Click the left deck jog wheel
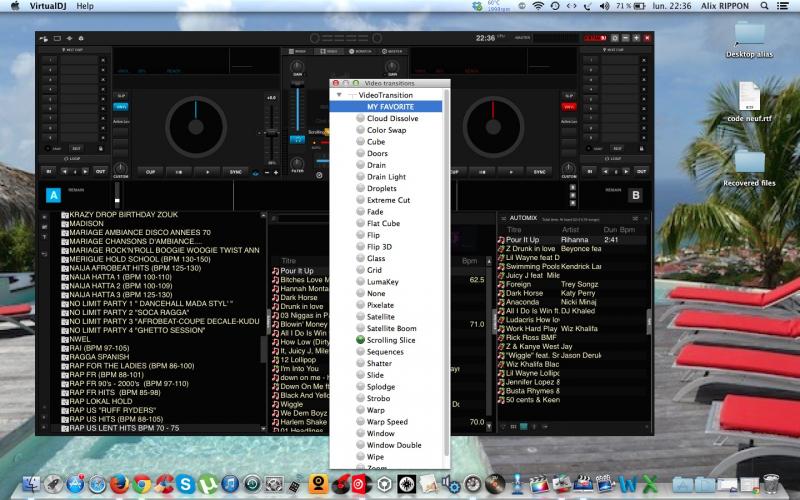The width and height of the screenshot is (800, 500). [196, 128]
